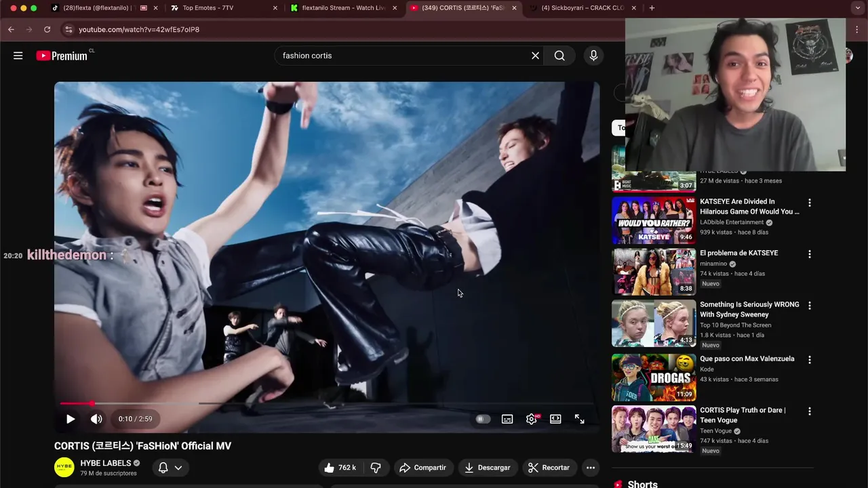868x488 pixels.
Task: Close the flextanilo Stream tab
Action: coord(395,8)
